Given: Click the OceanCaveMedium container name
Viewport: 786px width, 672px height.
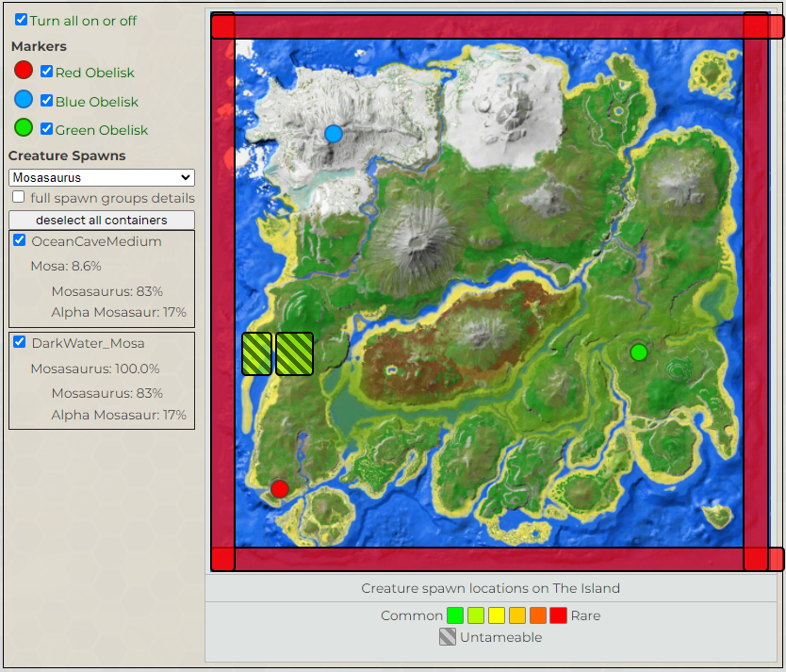Looking at the screenshot, I should pos(96,241).
